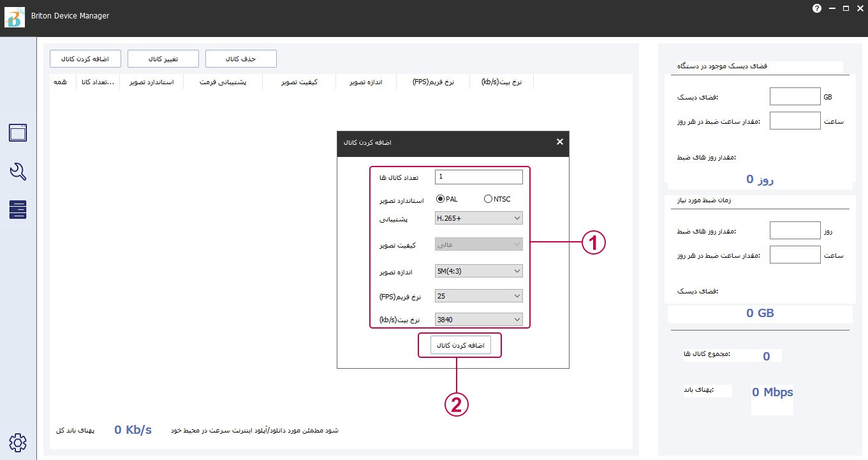This screenshot has width=868, height=460.
Task: Expand the H.265+ format dropdown
Action: click(x=478, y=218)
